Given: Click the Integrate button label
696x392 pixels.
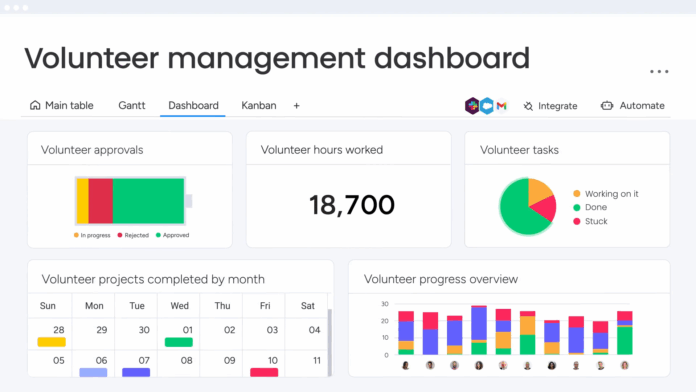Looking at the screenshot, I should (558, 106).
